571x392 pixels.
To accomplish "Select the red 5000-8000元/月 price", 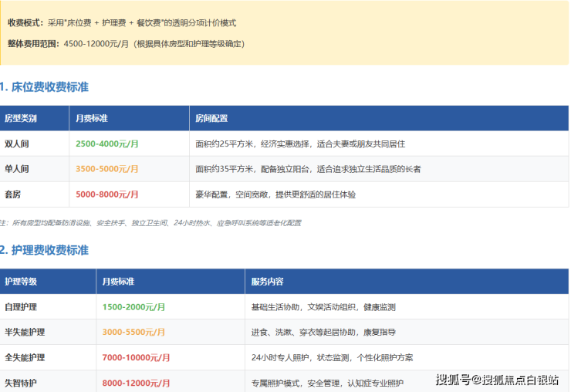I will [x=107, y=194].
